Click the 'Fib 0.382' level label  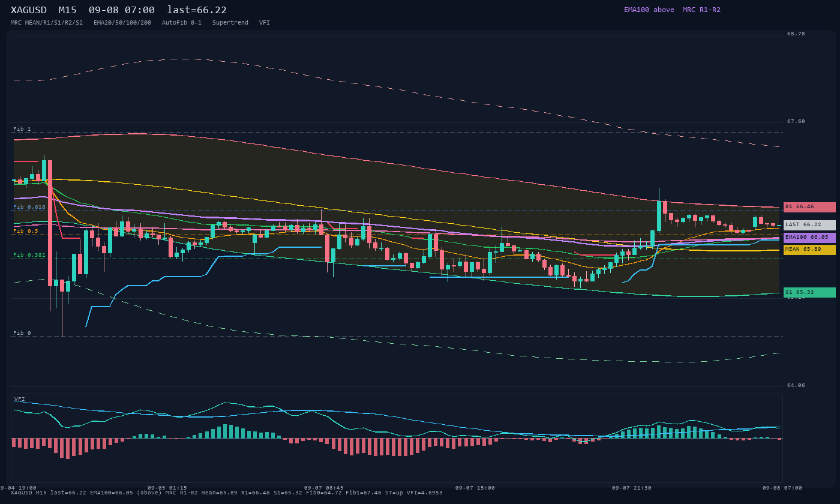click(x=29, y=255)
